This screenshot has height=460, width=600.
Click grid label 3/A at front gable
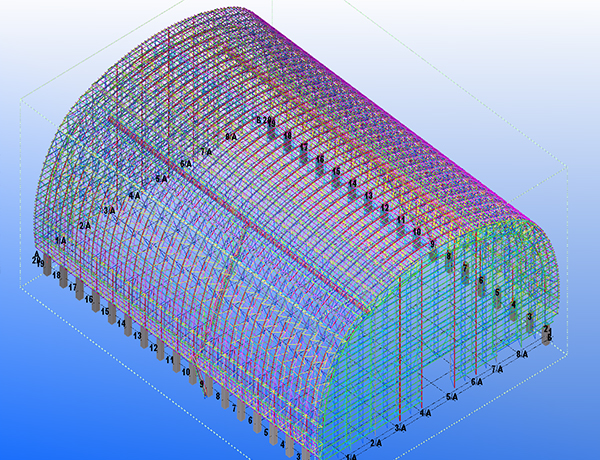400,427
